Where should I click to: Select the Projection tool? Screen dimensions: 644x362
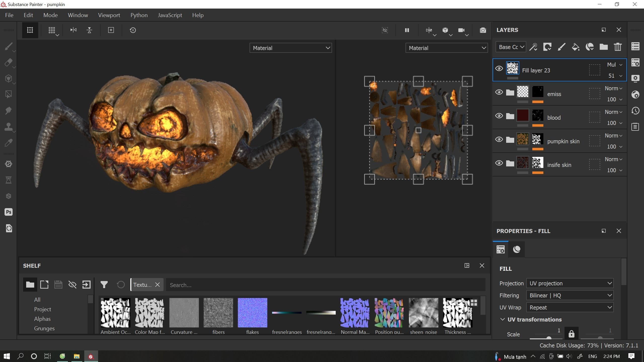9,79
